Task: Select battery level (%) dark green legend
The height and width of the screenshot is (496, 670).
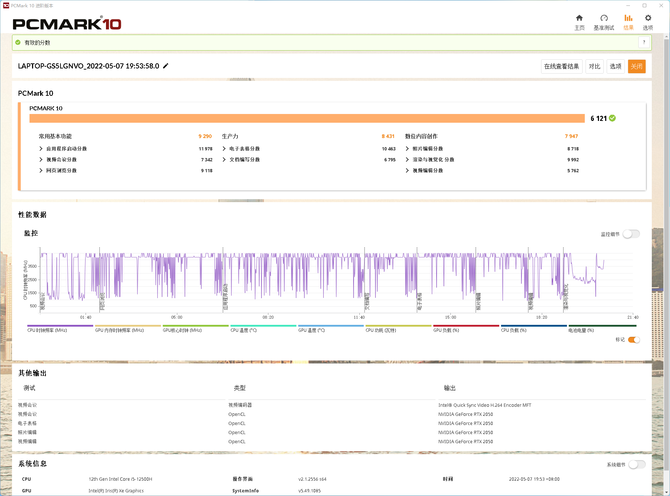Action: click(x=601, y=328)
